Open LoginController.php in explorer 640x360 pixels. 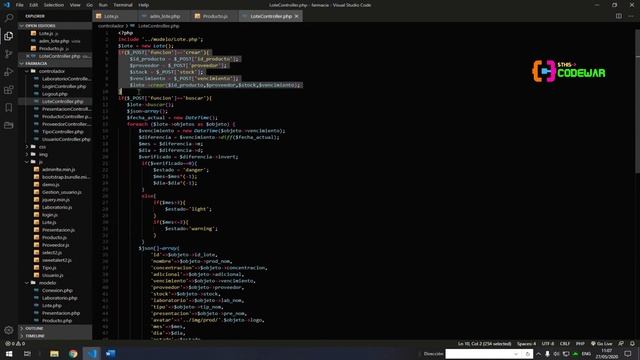pos(64,87)
